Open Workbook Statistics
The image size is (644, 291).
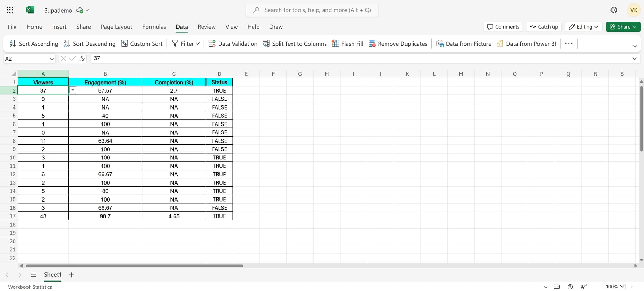click(30, 287)
